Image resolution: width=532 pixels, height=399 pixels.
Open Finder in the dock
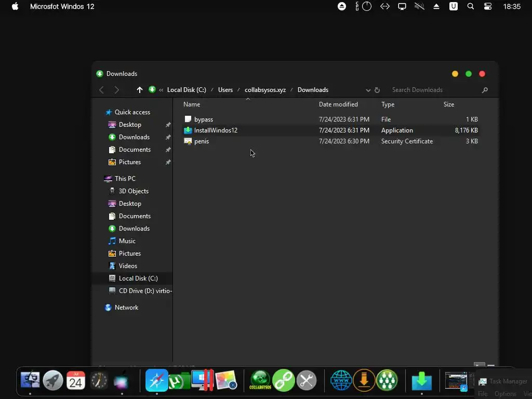pyautogui.click(x=30, y=380)
